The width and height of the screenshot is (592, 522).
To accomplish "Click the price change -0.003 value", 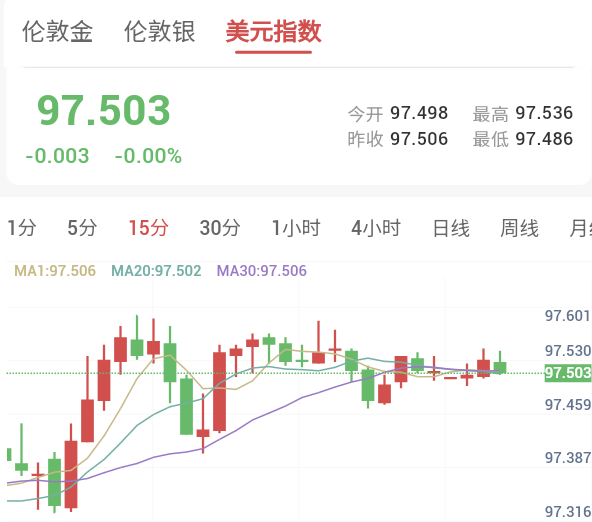I will [x=57, y=156].
